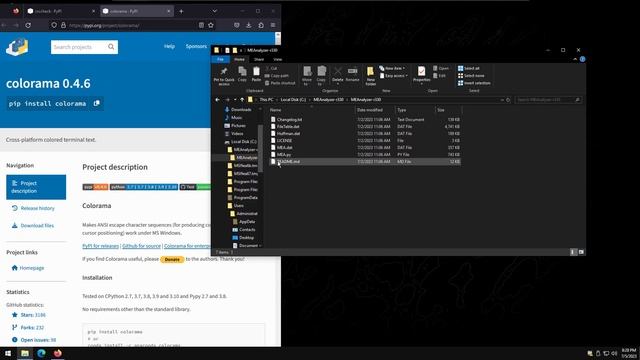Open Release history on PyPI
640x360 pixels.
coord(33,208)
